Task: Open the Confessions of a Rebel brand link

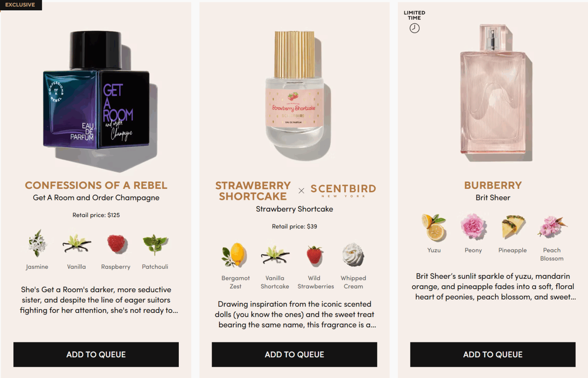Action: pyautogui.click(x=96, y=185)
